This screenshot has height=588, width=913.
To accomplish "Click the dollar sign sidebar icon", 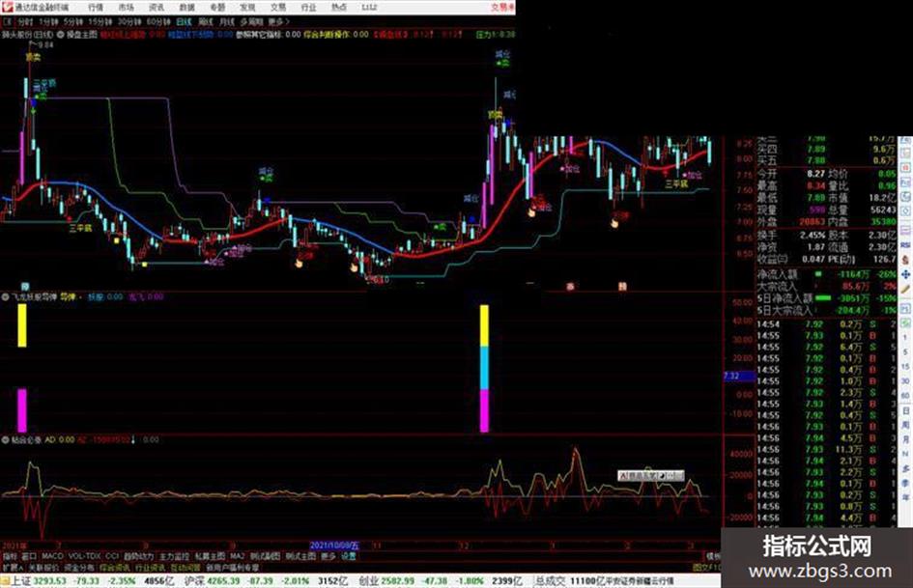I will (905, 260).
